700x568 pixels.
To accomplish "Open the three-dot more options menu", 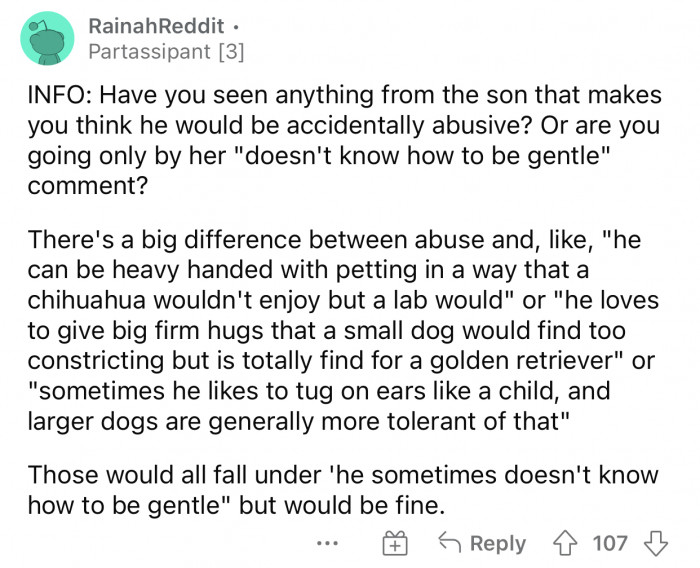I will click(x=327, y=543).
